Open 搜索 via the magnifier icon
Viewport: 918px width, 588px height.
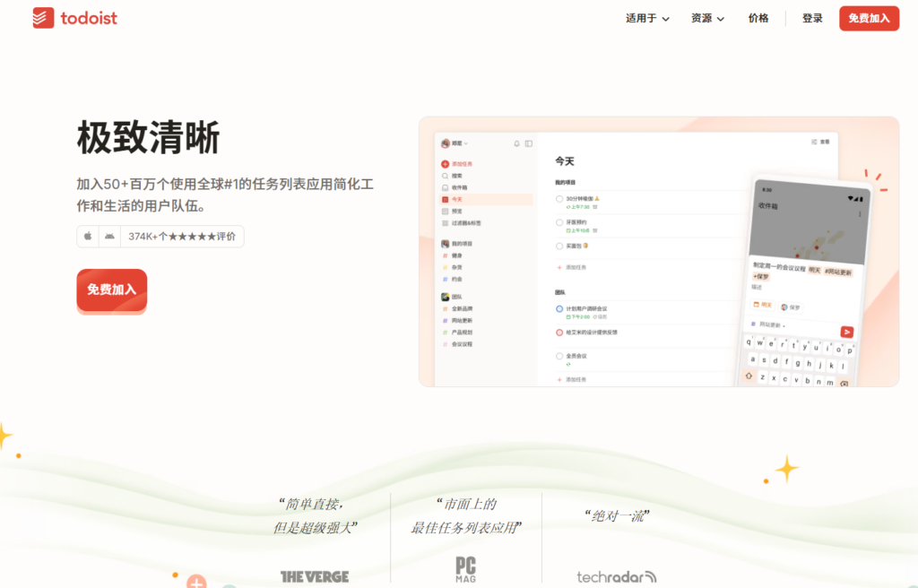pos(445,176)
